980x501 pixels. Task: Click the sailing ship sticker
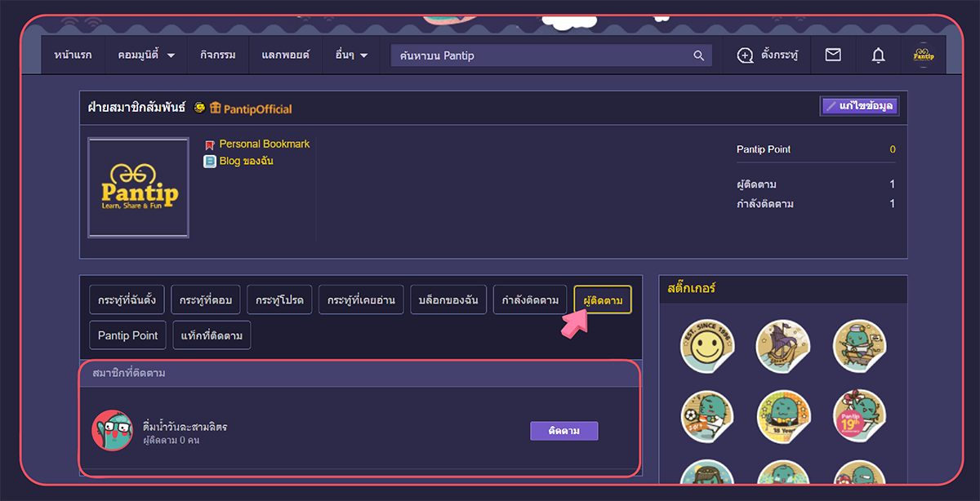(x=782, y=346)
